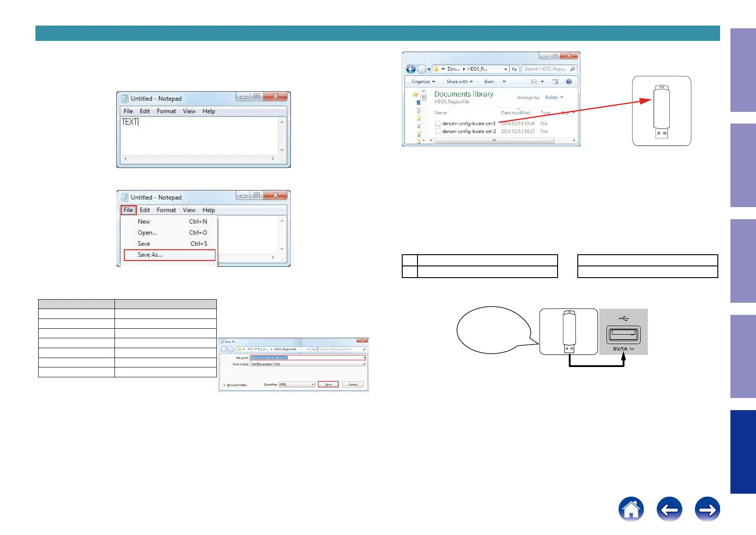Click text area containing TEXT in Notepad
This screenshot has width=756, height=535.
point(200,136)
